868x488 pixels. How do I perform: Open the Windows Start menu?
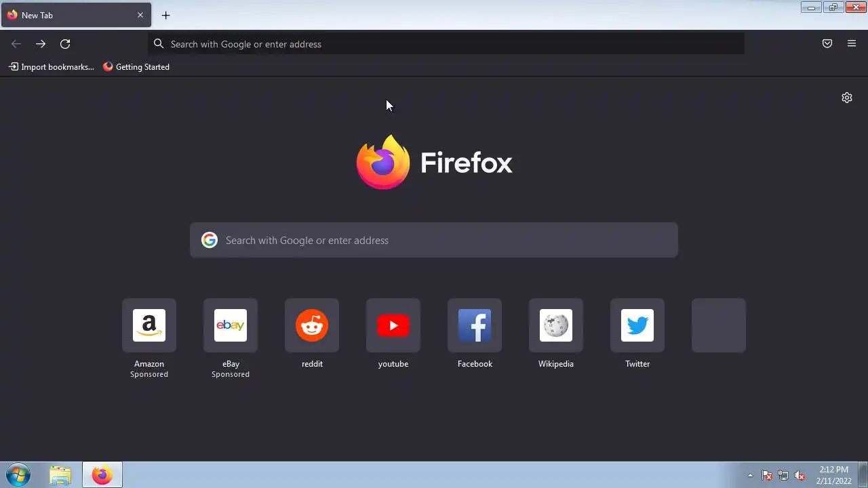click(18, 475)
